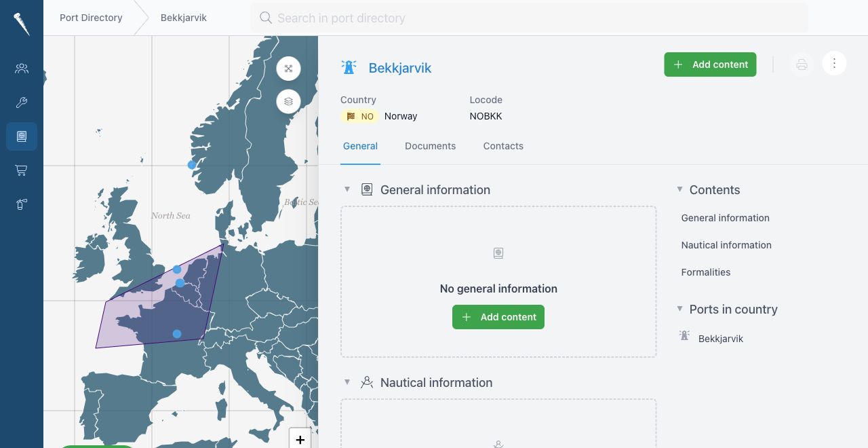
Task: Click the printer icon
Action: [802, 64]
